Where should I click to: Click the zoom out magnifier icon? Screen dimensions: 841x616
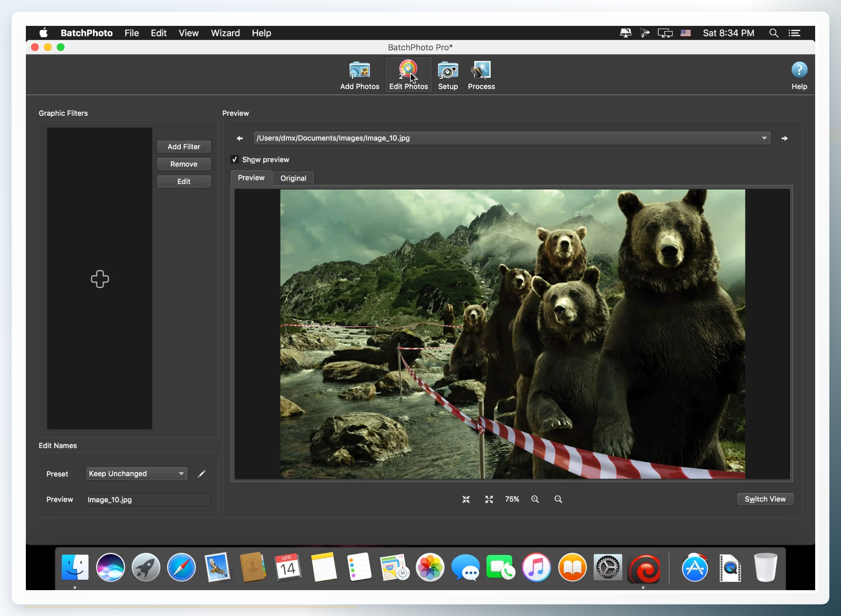click(x=558, y=499)
